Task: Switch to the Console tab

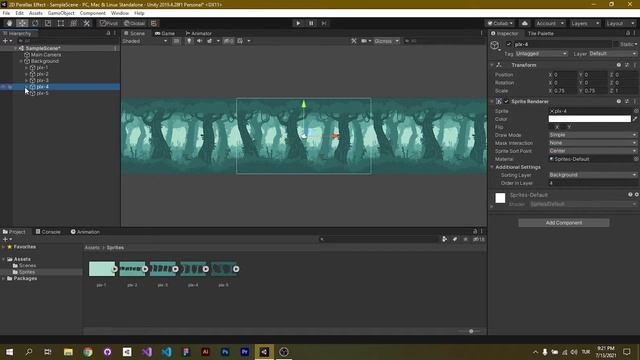Action: point(48,232)
